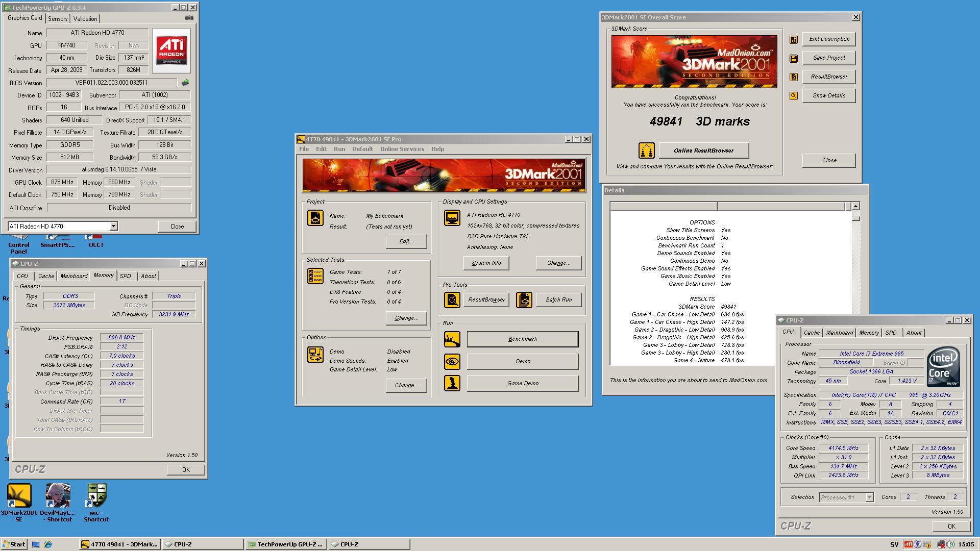This screenshot has width=980, height=551.
Task: Open the Online Services menu
Action: [402, 149]
